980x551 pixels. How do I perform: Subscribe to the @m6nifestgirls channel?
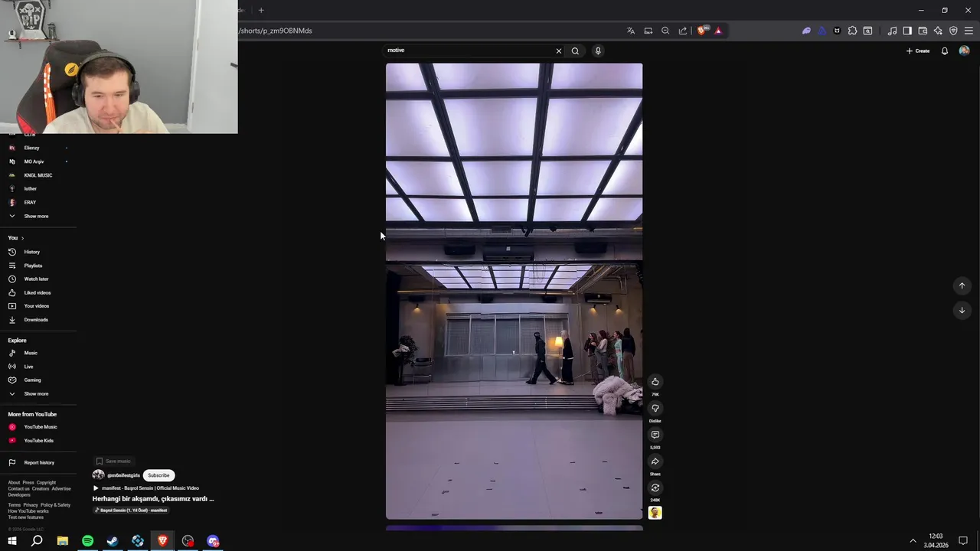point(158,475)
